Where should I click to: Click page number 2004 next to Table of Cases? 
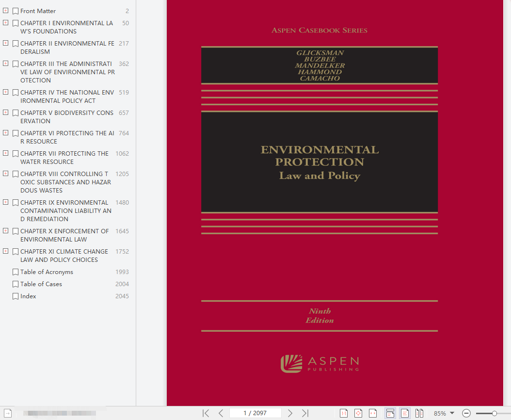click(122, 284)
